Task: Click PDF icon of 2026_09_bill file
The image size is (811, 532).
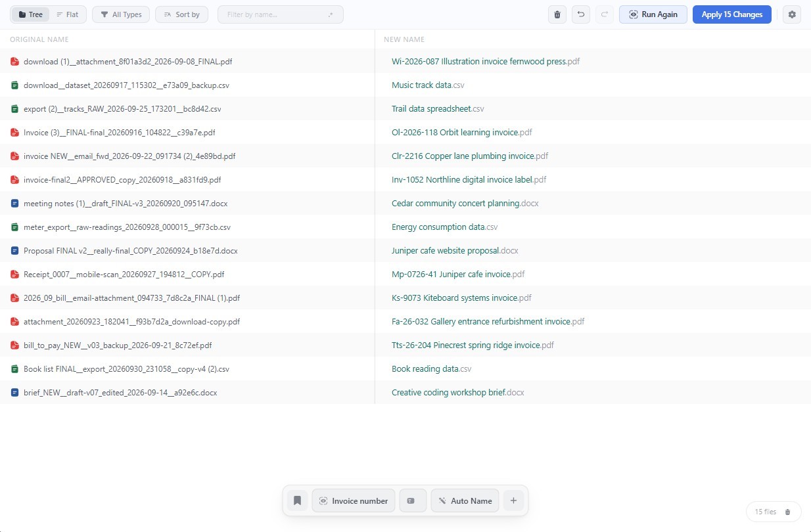Action: [14, 298]
